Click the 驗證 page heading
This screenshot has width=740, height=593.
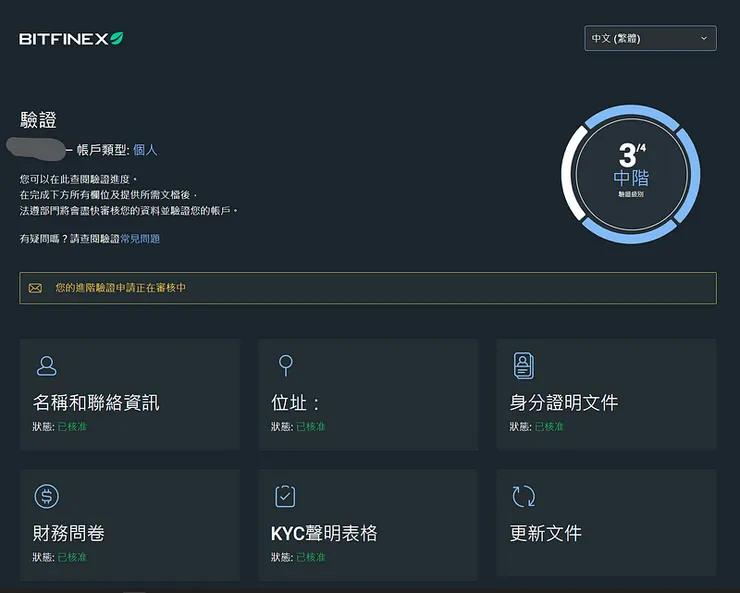pos(38,120)
